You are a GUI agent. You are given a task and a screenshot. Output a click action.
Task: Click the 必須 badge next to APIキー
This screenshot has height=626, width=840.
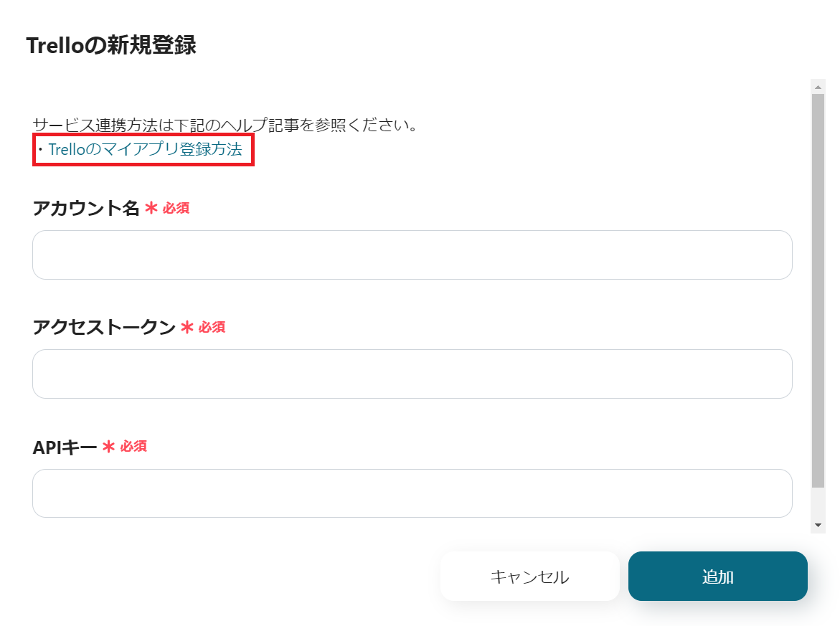133,447
